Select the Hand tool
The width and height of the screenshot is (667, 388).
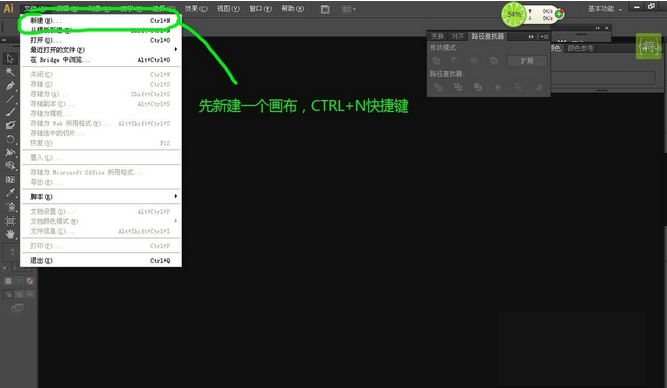[x=10, y=234]
